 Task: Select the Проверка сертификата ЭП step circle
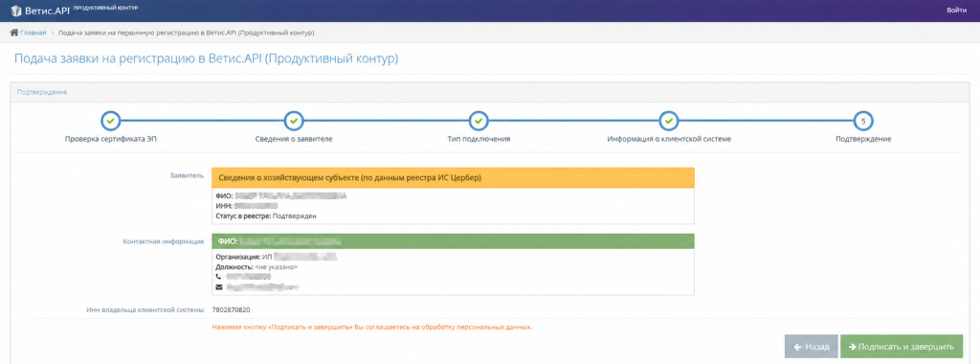pyautogui.click(x=110, y=120)
